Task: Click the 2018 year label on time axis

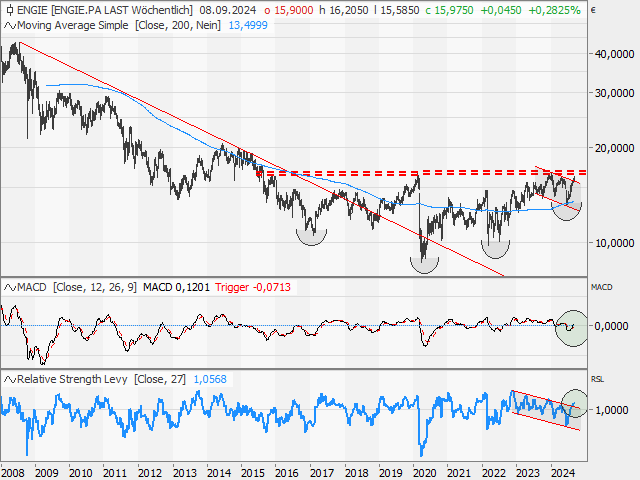Action: coord(357,473)
